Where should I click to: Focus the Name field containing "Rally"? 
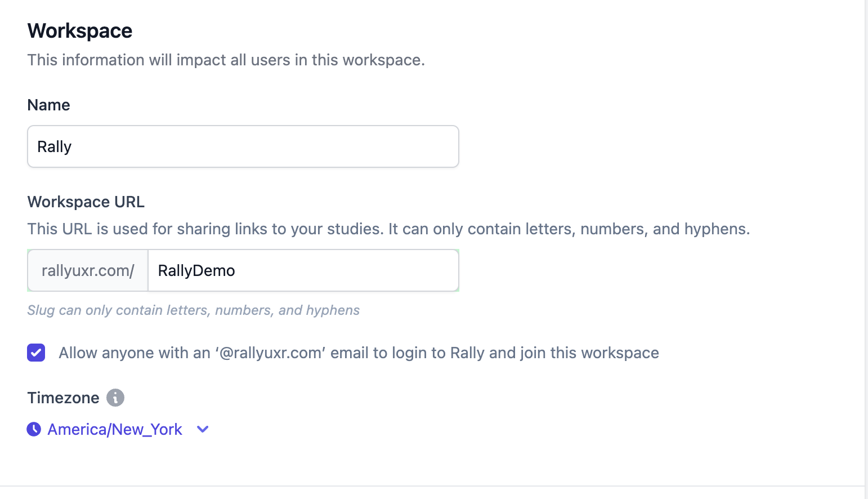[x=243, y=146]
